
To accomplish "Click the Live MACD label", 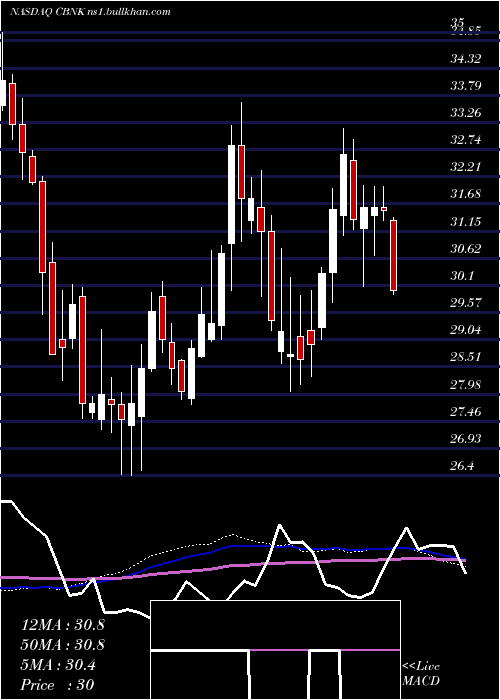I will pos(421,673).
